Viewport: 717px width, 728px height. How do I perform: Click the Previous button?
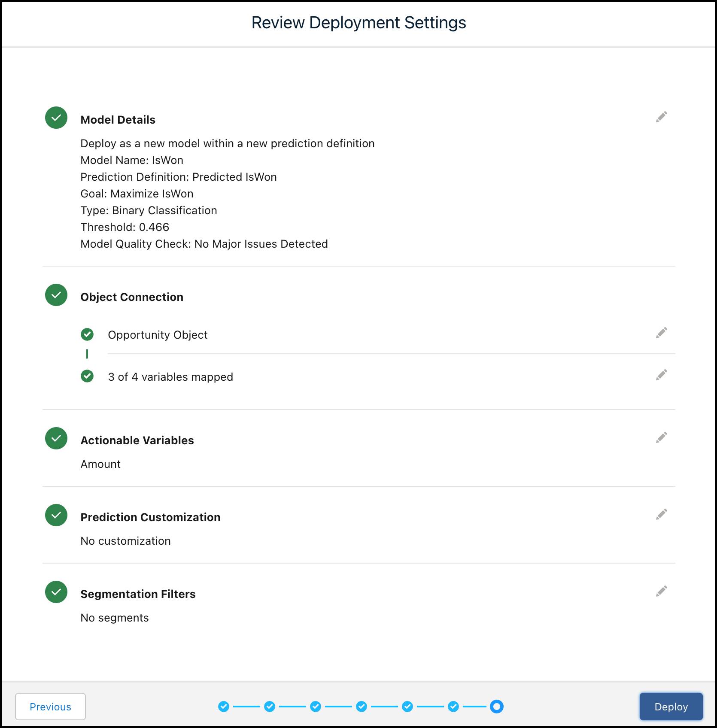click(x=50, y=707)
